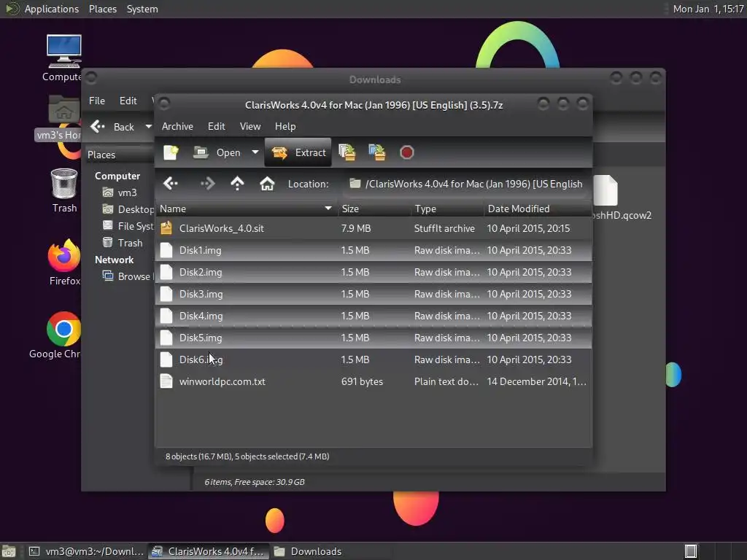Click the Open archive toolbar button
Image resolution: width=747 pixels, height=560 pixels.
[x=217, y=152]
